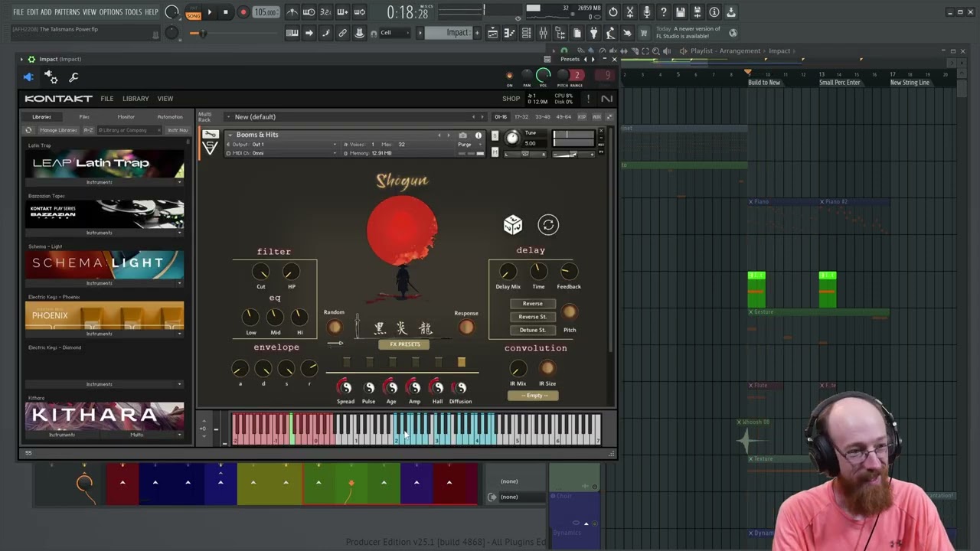Stop playback in the transport

click(x=225, y=12)
